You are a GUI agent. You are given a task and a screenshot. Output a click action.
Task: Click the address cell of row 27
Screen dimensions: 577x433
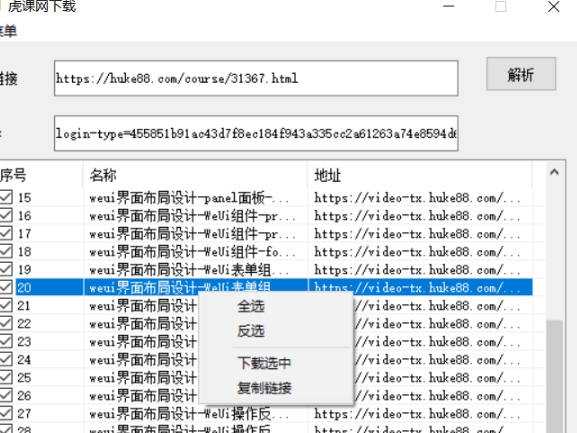pyautogui.click(x=420, y=414)
